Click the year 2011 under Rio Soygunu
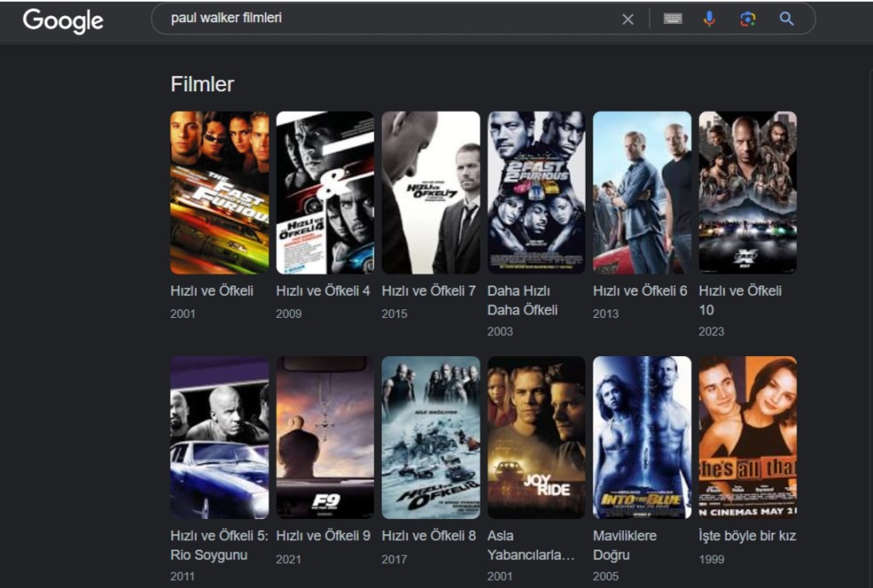Viewport: 873px width, 588px height. (182, 576)
